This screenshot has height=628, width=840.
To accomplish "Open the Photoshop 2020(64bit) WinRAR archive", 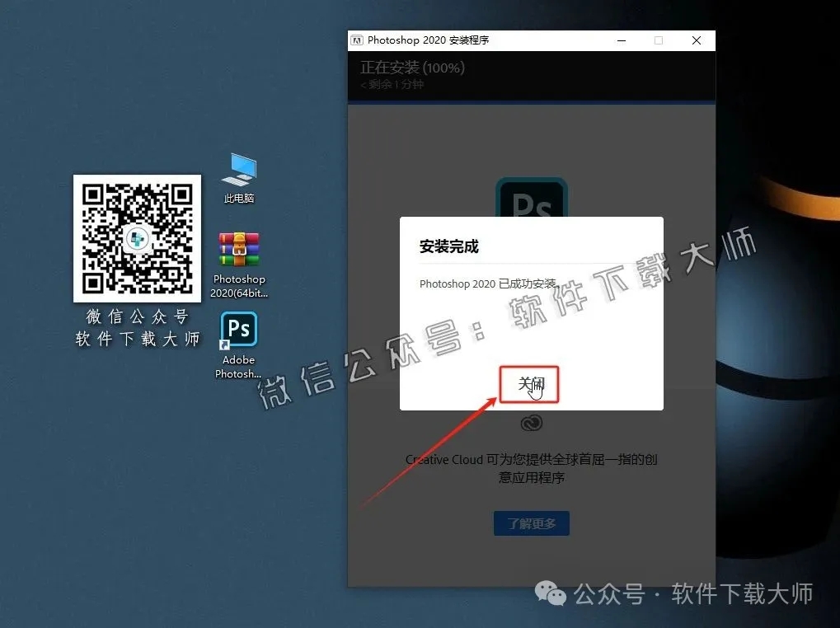I will point(237,247).
